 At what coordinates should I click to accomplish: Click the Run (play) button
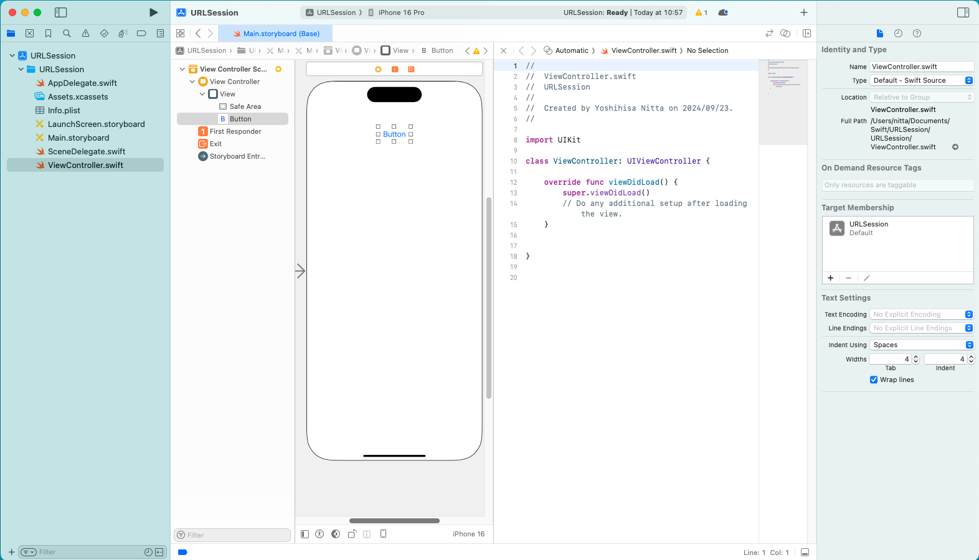coord(153,12)
